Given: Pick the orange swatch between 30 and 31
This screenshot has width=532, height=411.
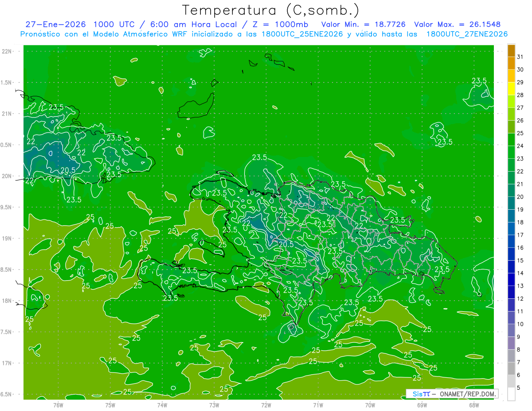Looking at the screenshot, I should click(x=512, y=64).
